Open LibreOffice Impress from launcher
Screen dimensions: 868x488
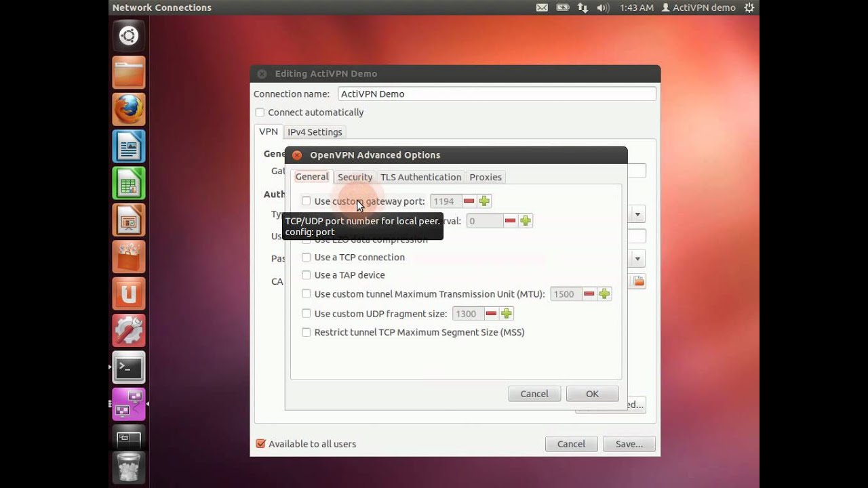click(128, 220)
